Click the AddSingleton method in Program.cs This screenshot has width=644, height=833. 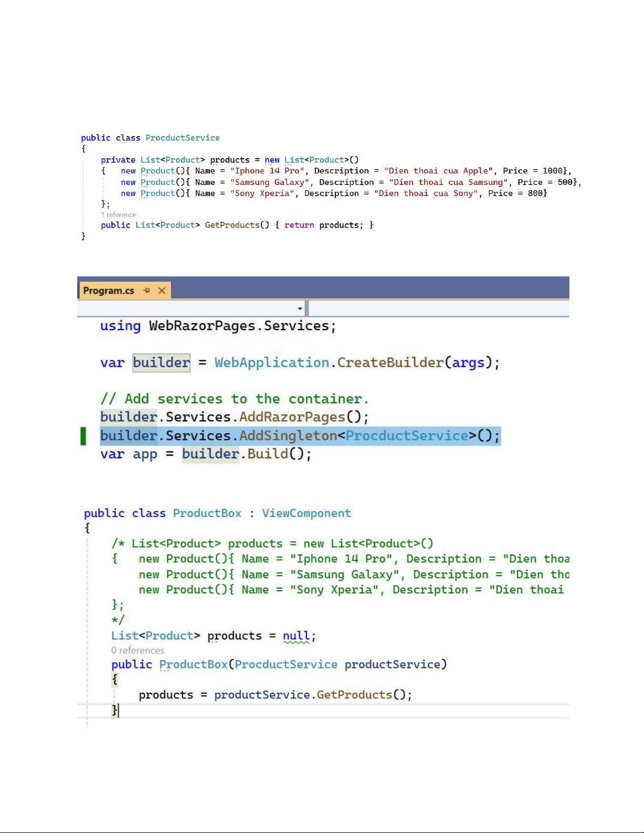(288, 436)
